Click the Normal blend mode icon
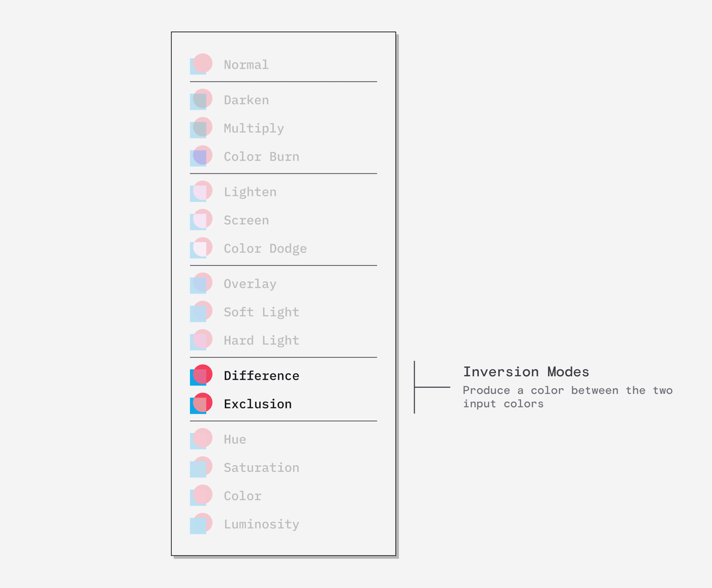712x588 pixels. point(201,64)
